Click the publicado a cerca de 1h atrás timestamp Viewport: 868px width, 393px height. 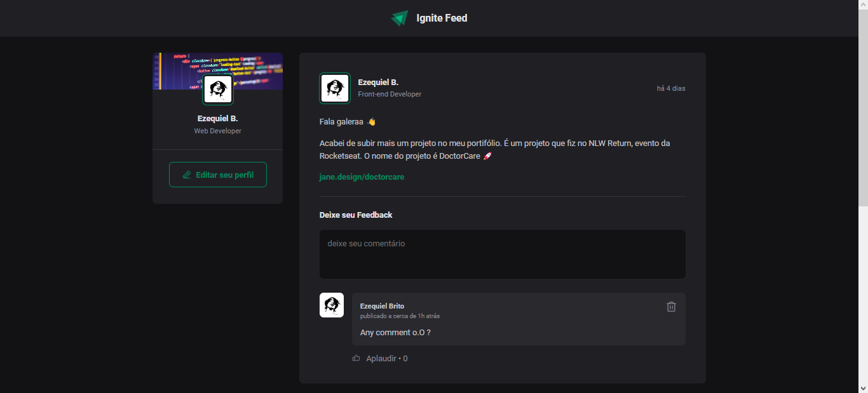pos(400,316)
